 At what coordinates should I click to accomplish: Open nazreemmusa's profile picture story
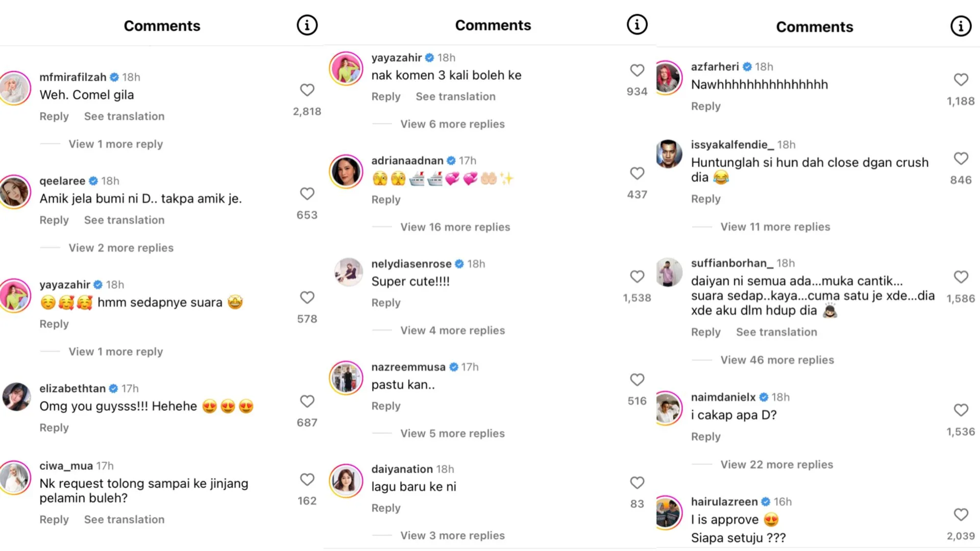[x=346, y=378]
